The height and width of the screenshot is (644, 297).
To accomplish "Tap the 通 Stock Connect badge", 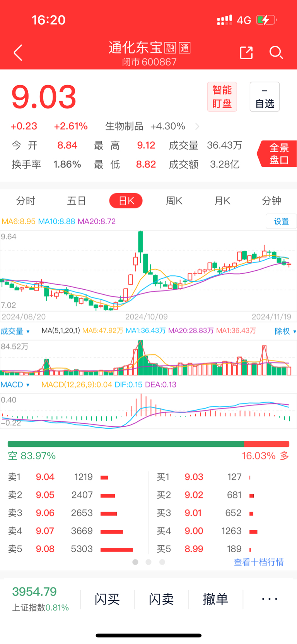I will (185, 48).
